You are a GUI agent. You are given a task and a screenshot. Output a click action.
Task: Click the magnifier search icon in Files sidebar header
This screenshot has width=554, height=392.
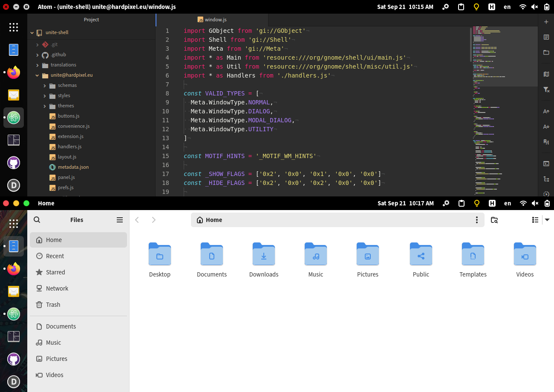point(37,220)
